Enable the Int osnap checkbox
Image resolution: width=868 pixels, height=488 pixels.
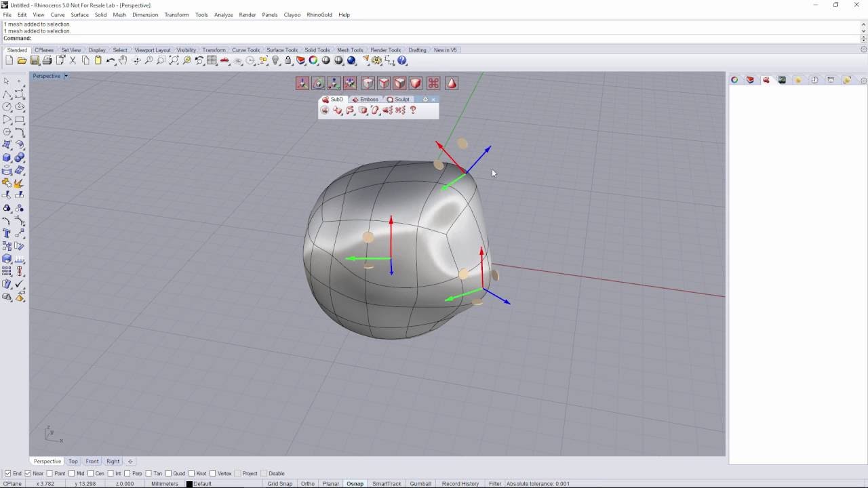pyautogui.click(x=111, y=474)
